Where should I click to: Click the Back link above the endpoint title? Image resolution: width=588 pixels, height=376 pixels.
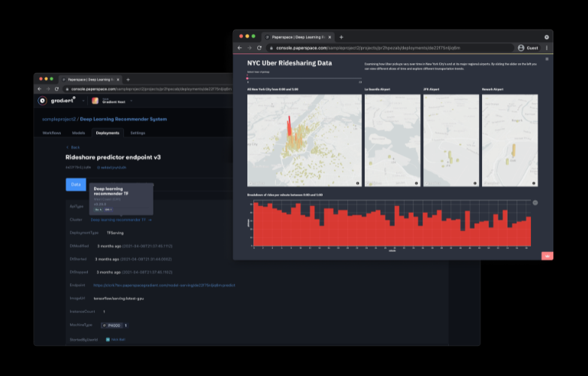point(73,147)
